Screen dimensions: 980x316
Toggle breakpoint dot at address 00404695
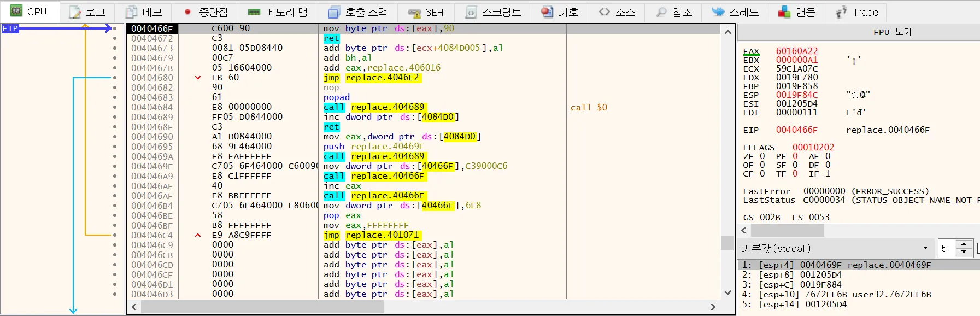pos(115,147)
